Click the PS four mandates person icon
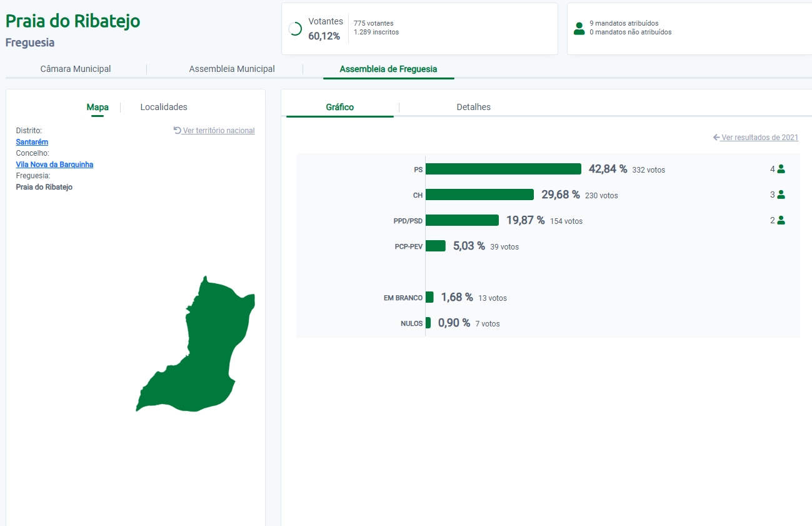The width and height of the screenshot is (812, 526). (781, 169)
